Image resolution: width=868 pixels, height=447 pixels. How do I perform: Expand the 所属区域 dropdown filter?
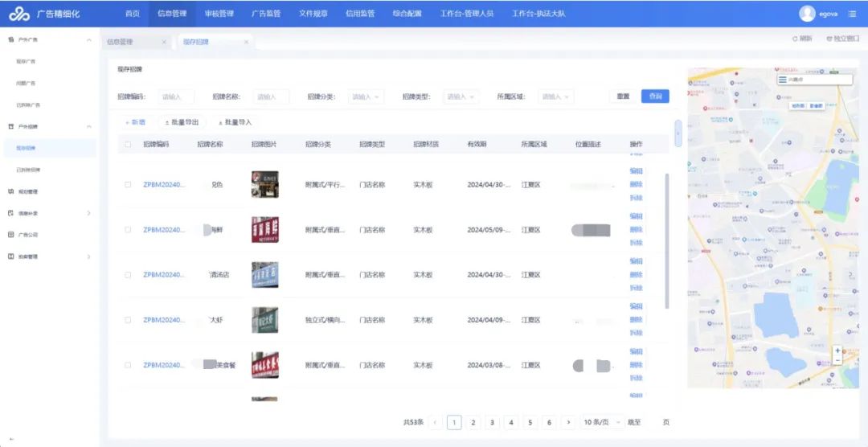pyautogui.click(x=555, y=96)
